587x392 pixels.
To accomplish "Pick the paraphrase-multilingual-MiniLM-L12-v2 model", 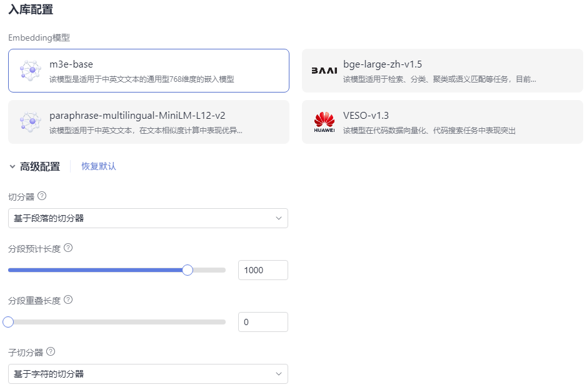I will click(149, 122).
